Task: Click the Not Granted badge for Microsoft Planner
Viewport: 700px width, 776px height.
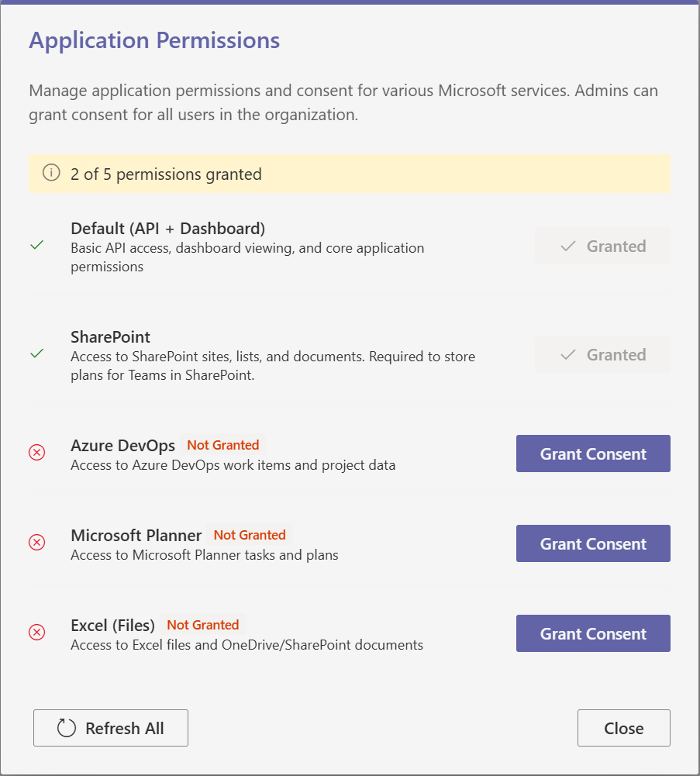Action: [x=250, y=535]
